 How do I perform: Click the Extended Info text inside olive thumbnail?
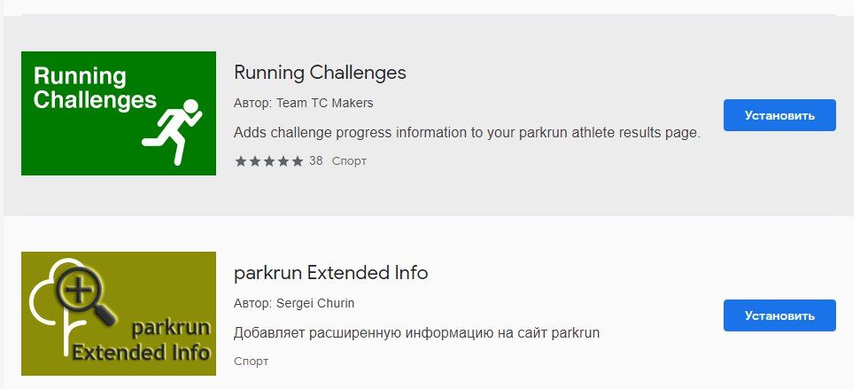142,354
